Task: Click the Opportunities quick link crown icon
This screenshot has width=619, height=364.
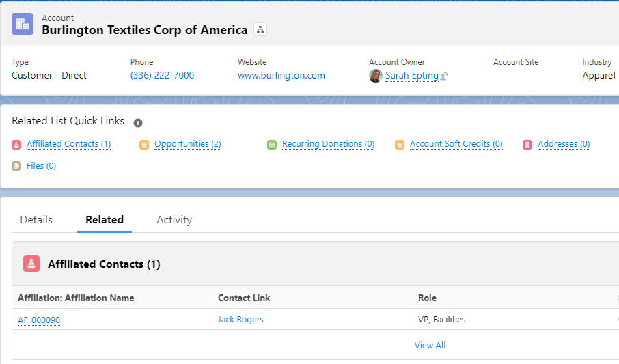Action: [x=144, y=145]
